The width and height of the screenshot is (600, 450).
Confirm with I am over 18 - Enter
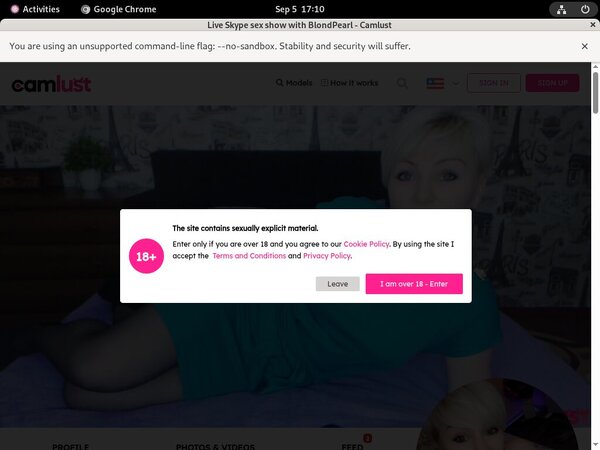coord(414,284)
